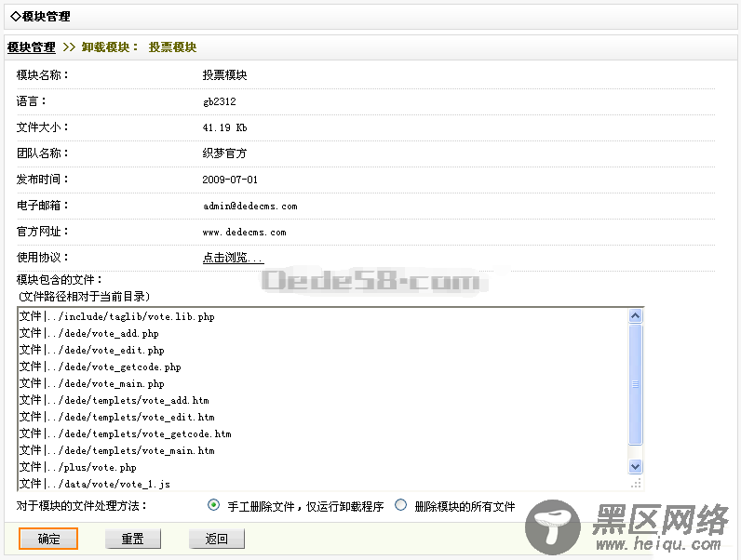Click the language value gb2312

pyautogui.click(x=220, y=101)
